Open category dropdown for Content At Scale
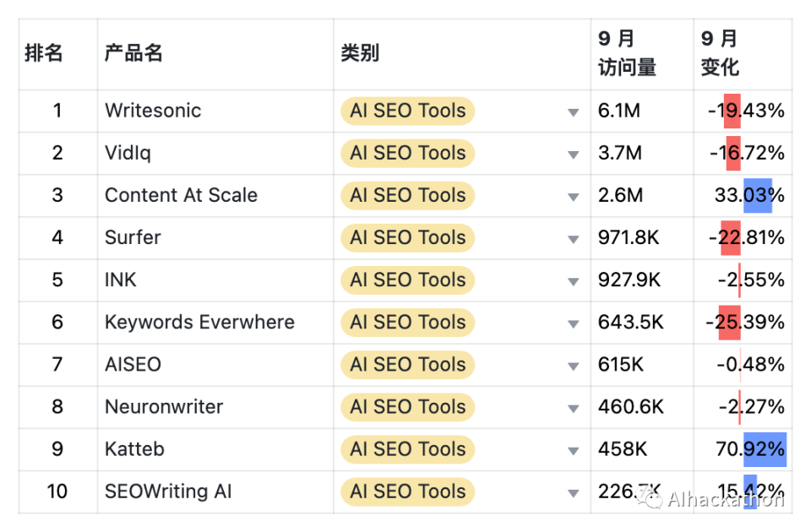 (x=574, y=197)
